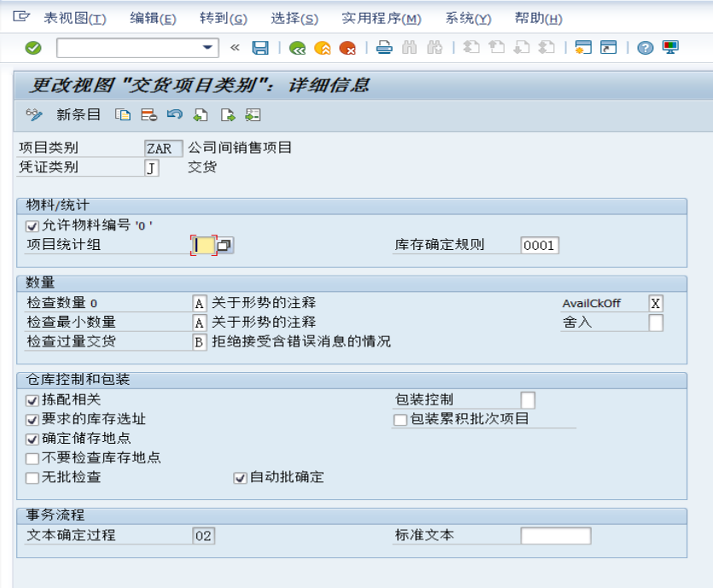Click the 项目统计组 input field
This screenshot has width=713, height=588.
[x=203, y=246]
